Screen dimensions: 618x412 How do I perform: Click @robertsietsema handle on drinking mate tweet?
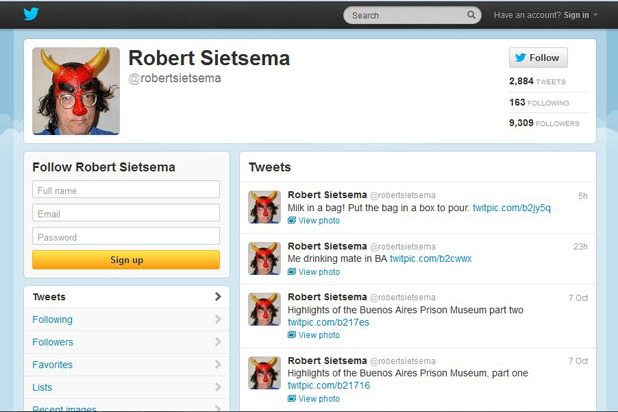click(x=403, y=247)
